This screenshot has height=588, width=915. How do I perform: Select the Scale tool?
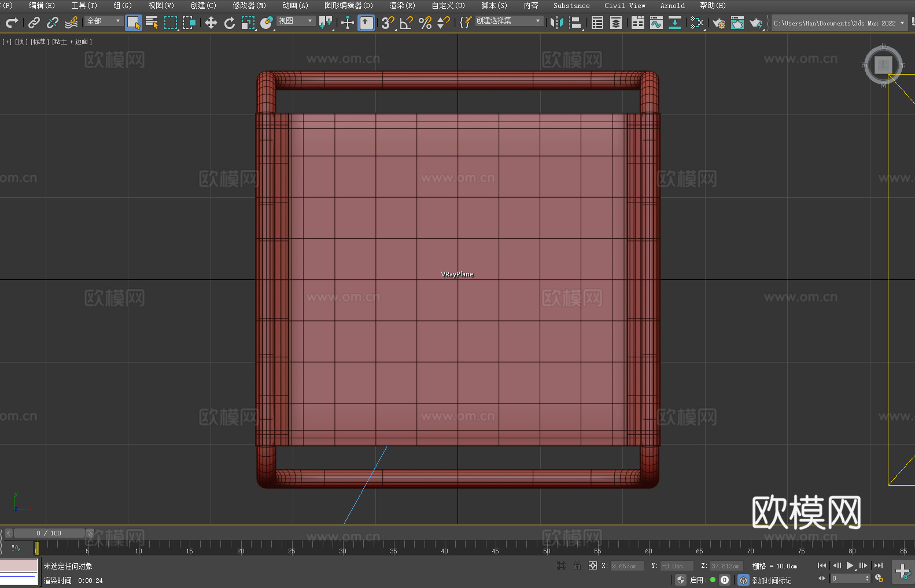click(248, 23)
